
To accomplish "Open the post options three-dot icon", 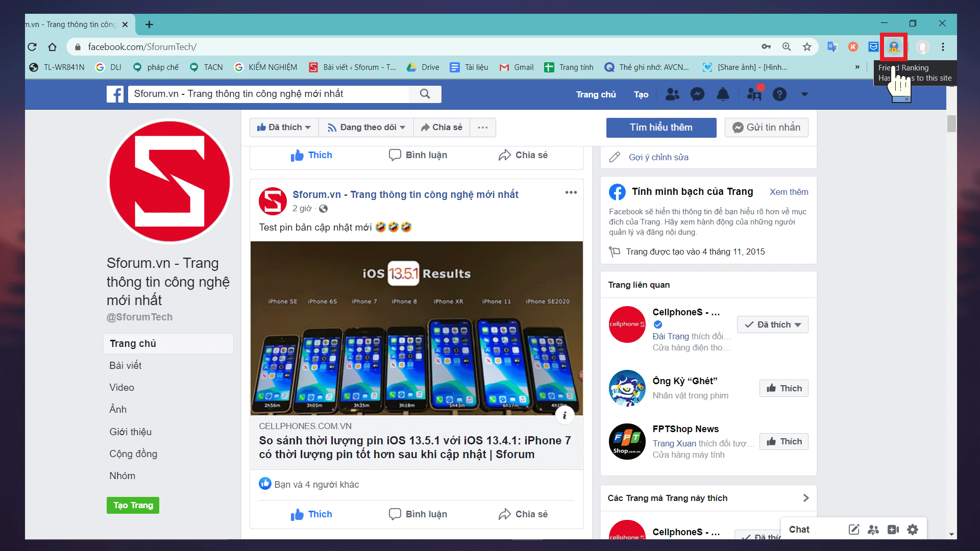I will tap(571, 192).
